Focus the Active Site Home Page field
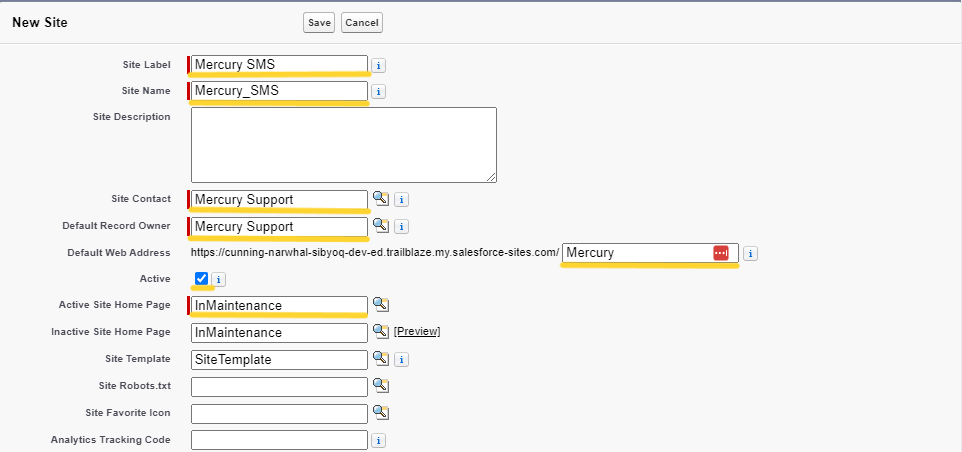The image size is (962, 452). click(x=279, y=305)
